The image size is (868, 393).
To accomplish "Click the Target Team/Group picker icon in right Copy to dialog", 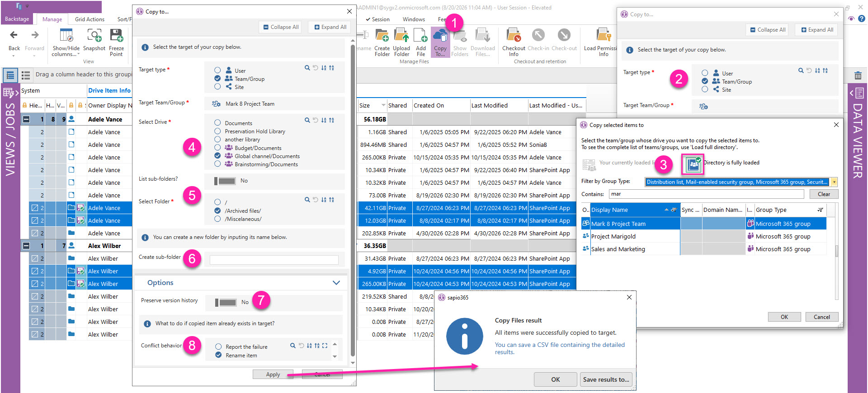I will (x=703, y=107).
